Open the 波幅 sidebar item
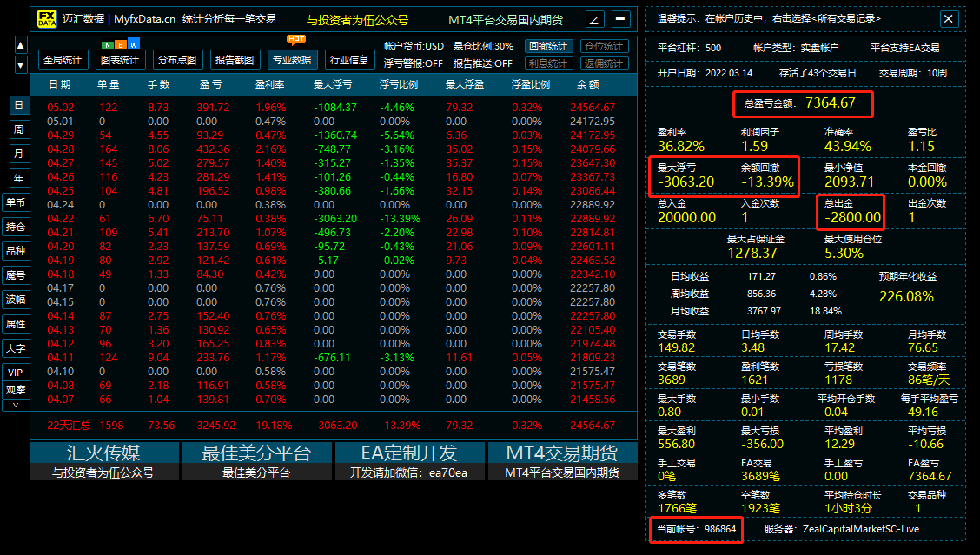The height and width of the screenshot is (555, 980). pos(16,300)
